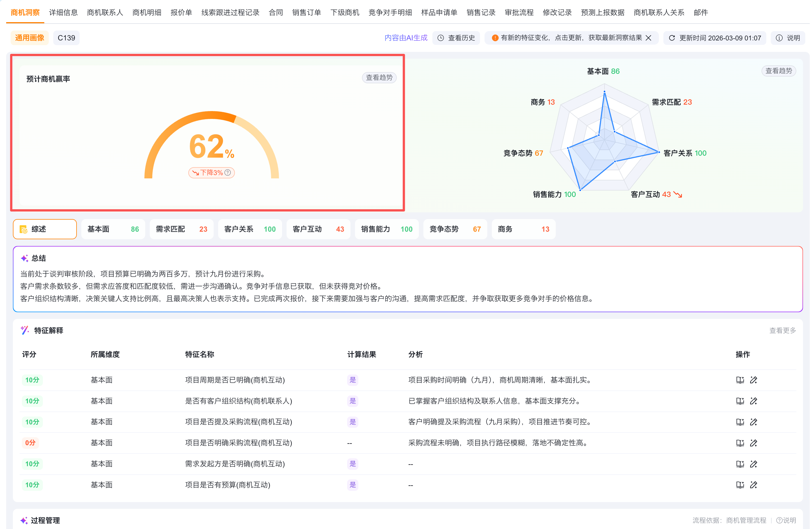
Task: Click book icon in 项目周期是否已明确 row
Action: coord(740,380)
